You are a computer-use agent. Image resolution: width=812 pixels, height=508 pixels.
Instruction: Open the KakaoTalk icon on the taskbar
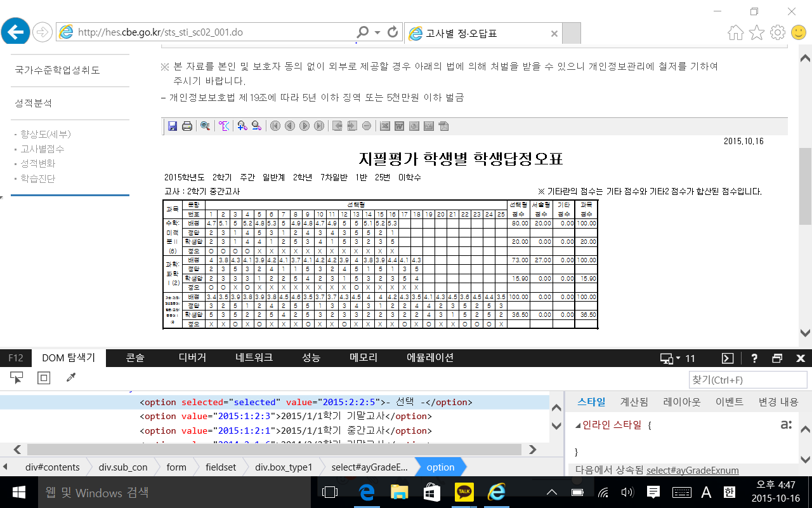tap(464, 492)
